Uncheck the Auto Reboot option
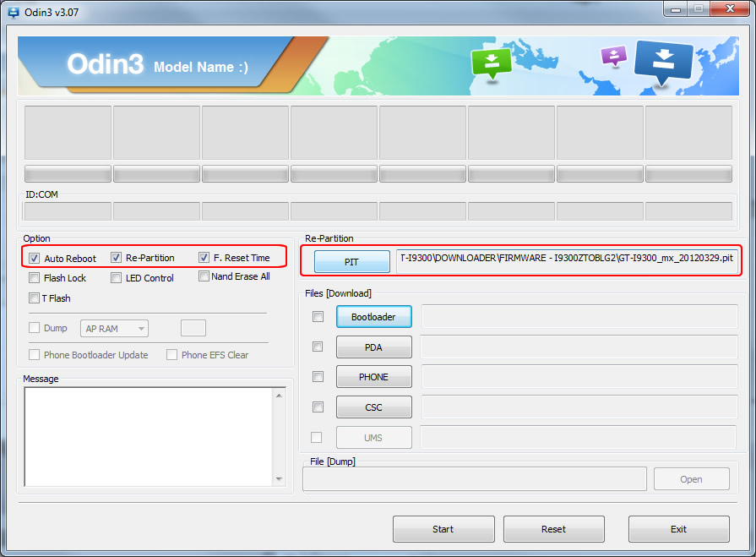This screenshot has width=756, height=557. click(35, 258)
